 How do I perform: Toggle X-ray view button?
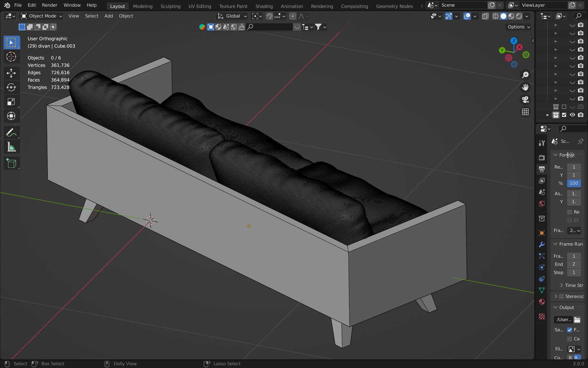click(486, 16)
